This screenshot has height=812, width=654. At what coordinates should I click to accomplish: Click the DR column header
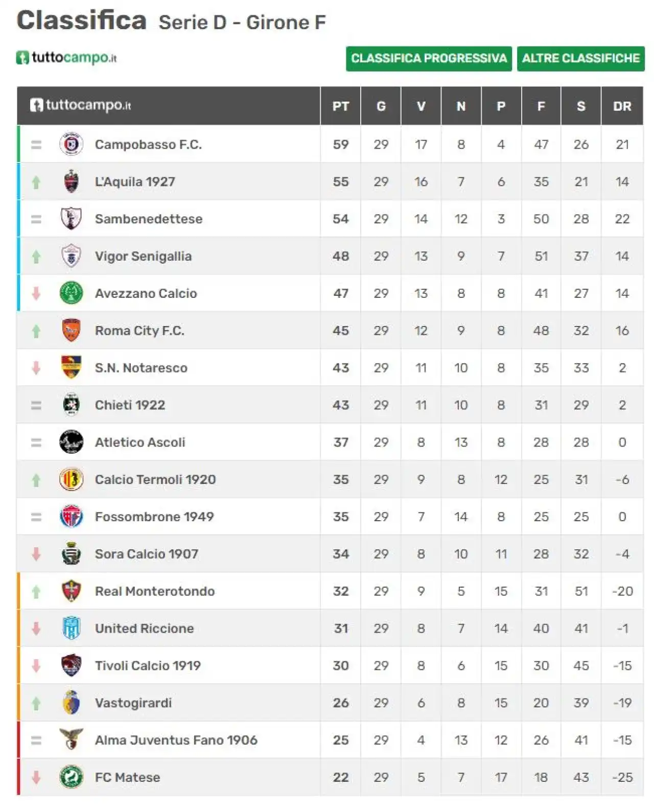[622, 106]
